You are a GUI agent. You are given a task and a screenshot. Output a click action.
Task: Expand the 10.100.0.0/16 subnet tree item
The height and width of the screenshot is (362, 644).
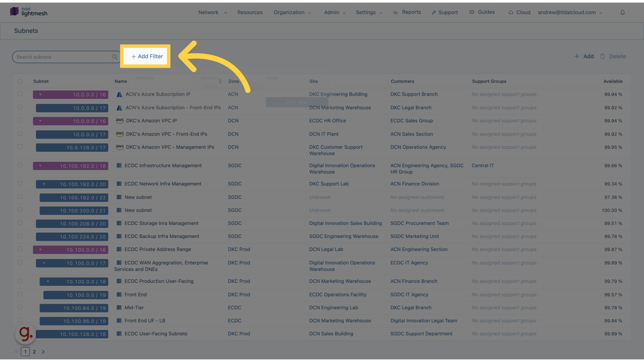pyautogui.click(x=40, y=250)
